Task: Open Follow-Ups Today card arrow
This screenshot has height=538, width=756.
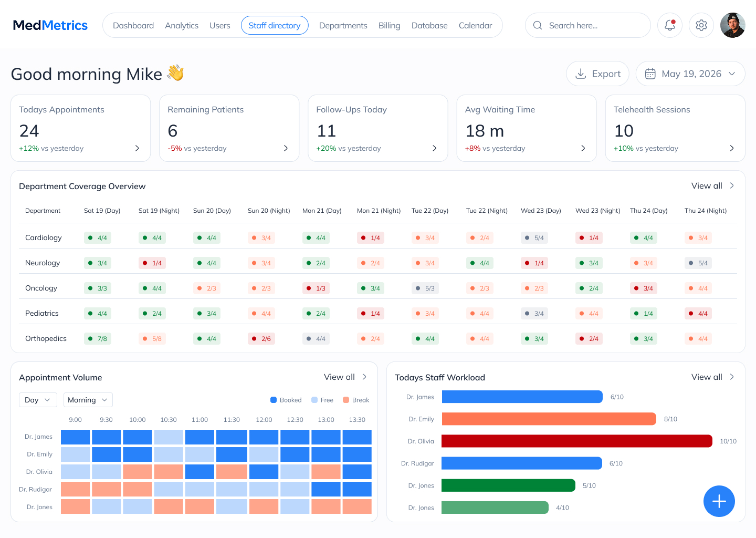Action: coord(434,148)
